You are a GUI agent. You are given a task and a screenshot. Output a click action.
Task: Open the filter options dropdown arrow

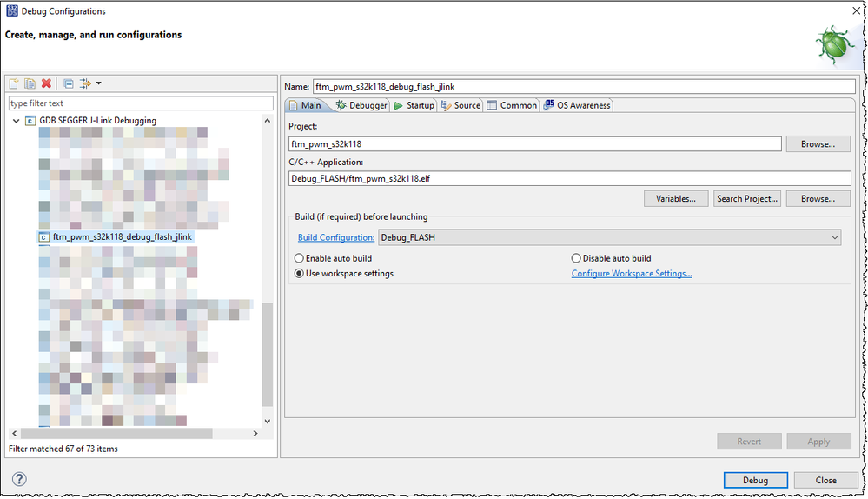(98, 83)
